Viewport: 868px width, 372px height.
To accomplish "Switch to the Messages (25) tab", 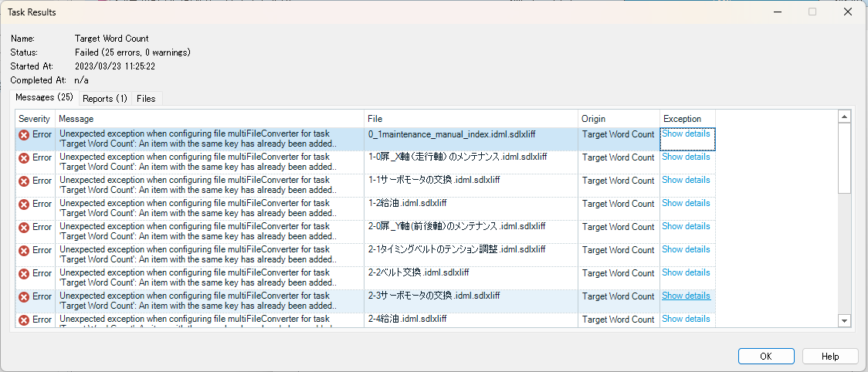I will point(44,97).
